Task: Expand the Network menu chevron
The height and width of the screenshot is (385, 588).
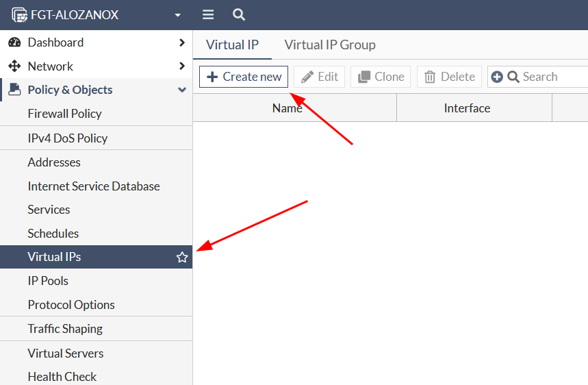Action: [x=181, y=66]
